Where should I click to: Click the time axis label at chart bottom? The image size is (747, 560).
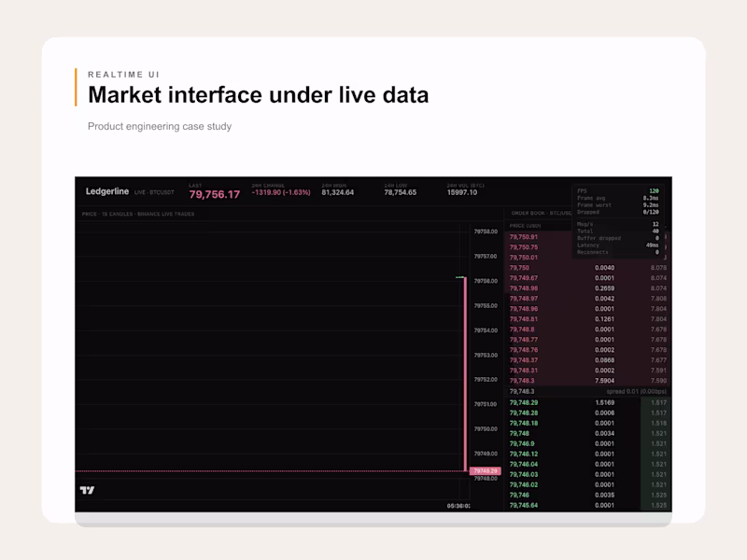tap(458, 506)
